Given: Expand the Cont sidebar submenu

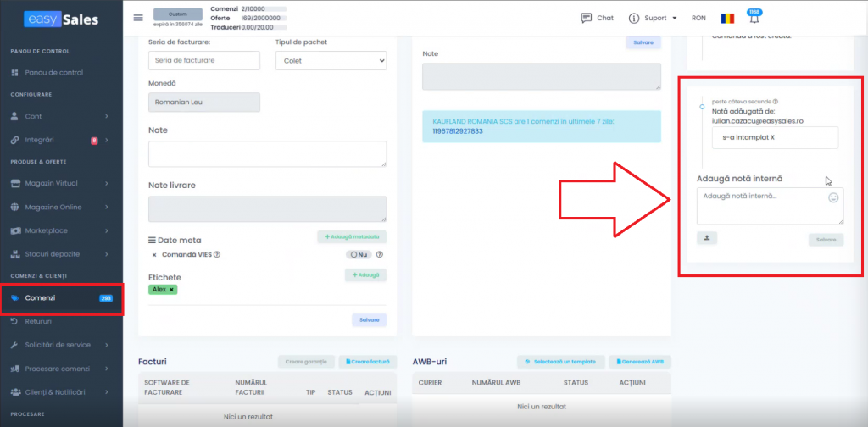Looking at the screenshot, I should click(x=106, y=116).
